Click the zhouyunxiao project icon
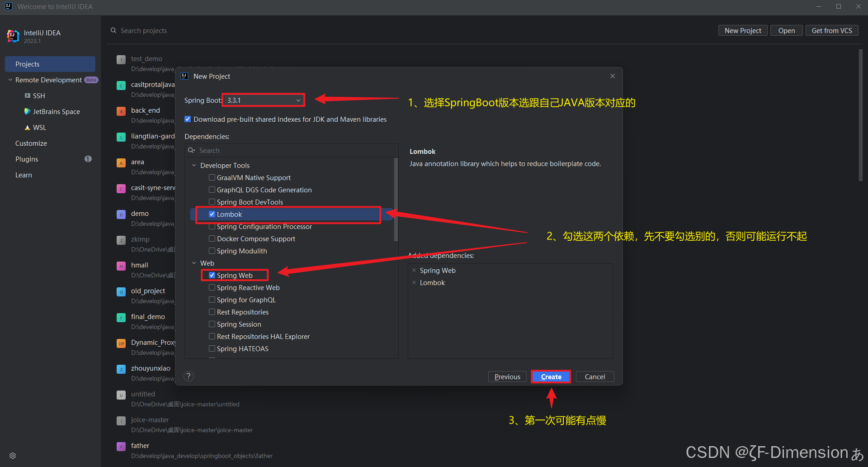 [121, 369]
